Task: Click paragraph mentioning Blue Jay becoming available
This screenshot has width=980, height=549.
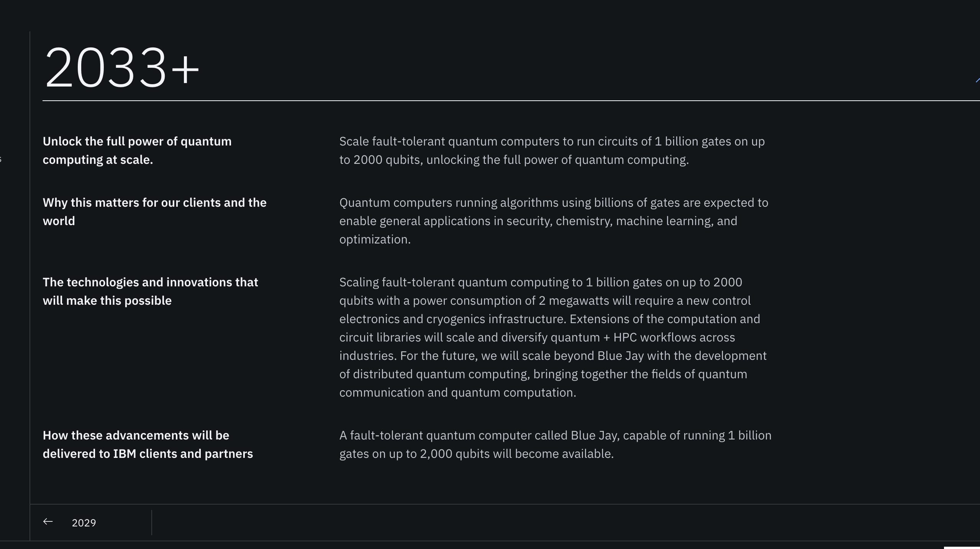Action: click(x=555, y=444)
